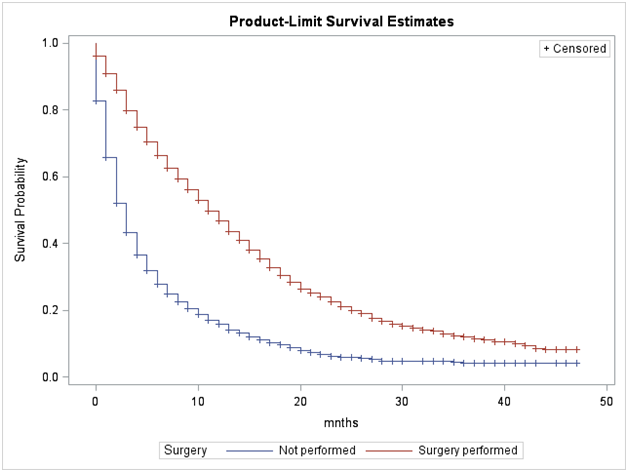Click the y-axis tick label 0.4
Screen dimensions: 628x472
coord(49,244)
